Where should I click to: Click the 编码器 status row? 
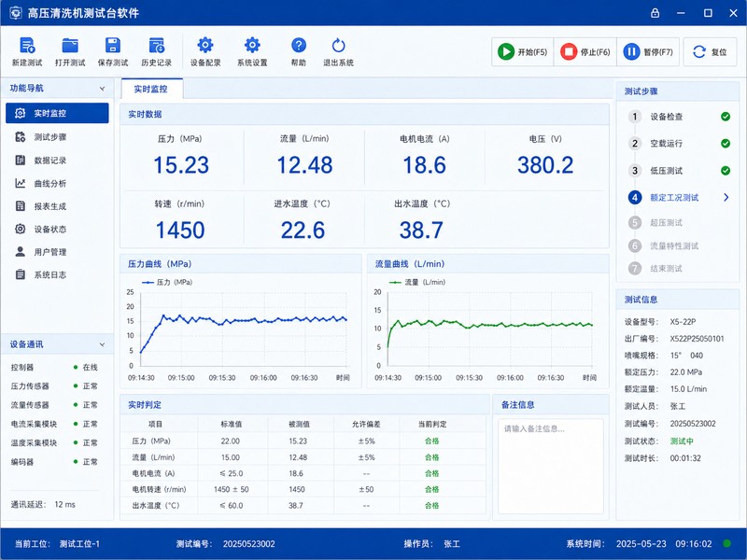point(54,461)
